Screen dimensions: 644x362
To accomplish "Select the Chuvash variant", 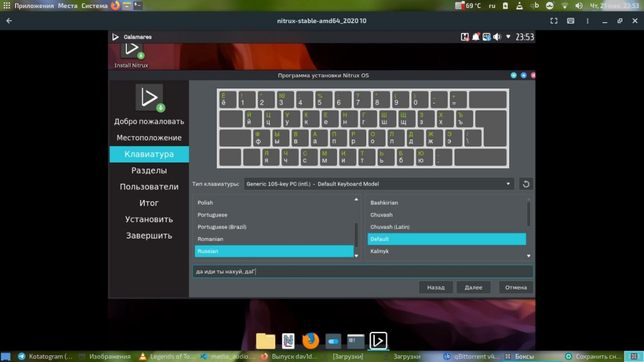I will (x=447, y=214).
